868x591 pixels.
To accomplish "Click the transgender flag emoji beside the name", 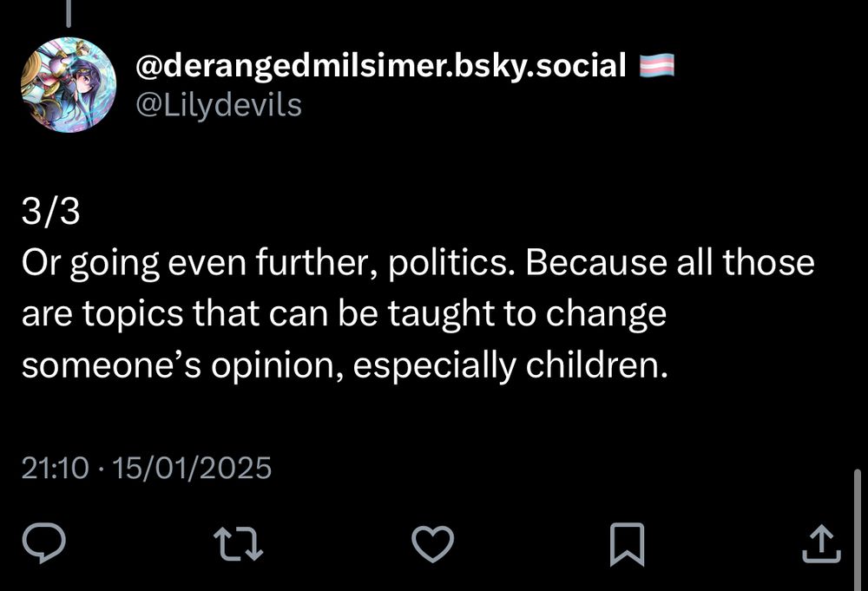I will [x=656, y=64].
